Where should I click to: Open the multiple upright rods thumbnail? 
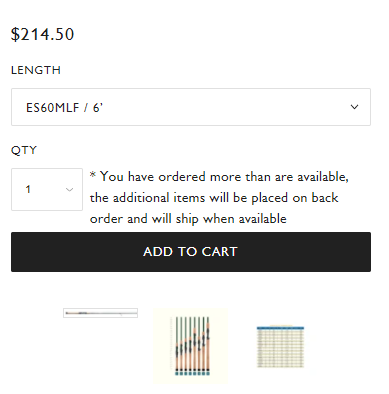click(x=190, y=346)
